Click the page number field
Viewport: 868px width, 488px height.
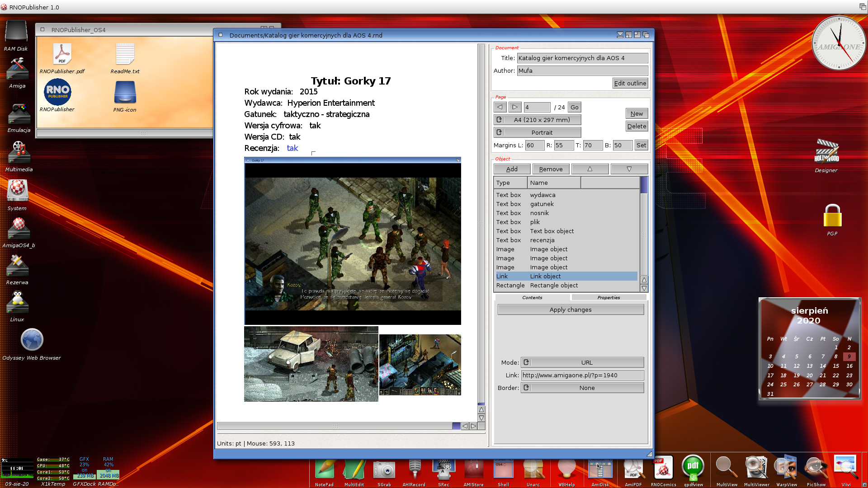537,107
